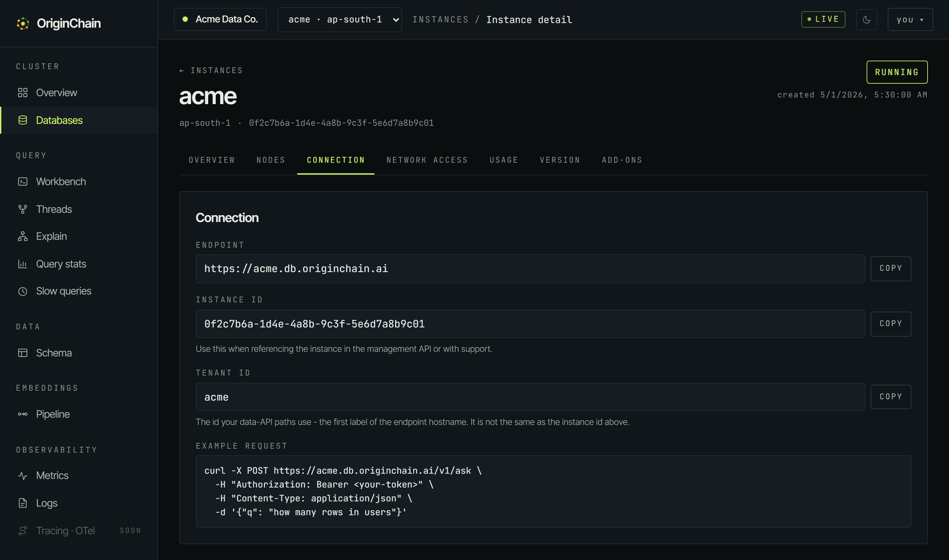Image resolution: width=949 pixels, height=560 pixels.
Task: Open Logs in the sidebar
Action: coord(79,503)
